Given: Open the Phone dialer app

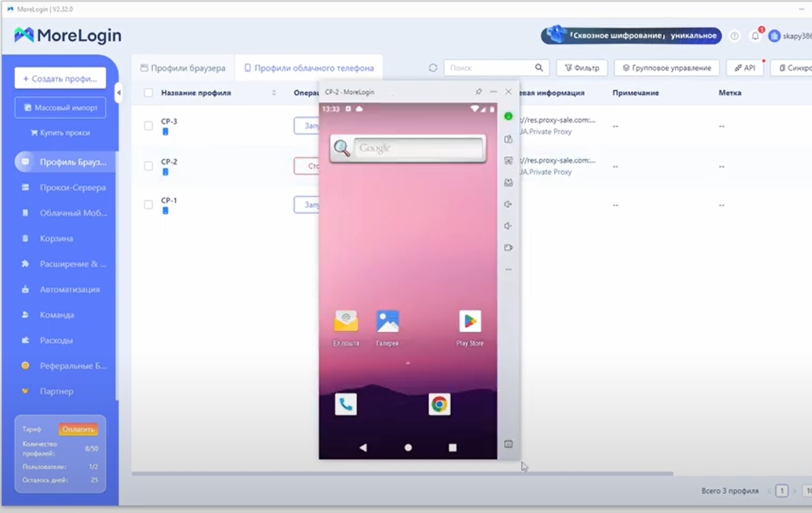Looking at the screenshot, I should [345, 404].
